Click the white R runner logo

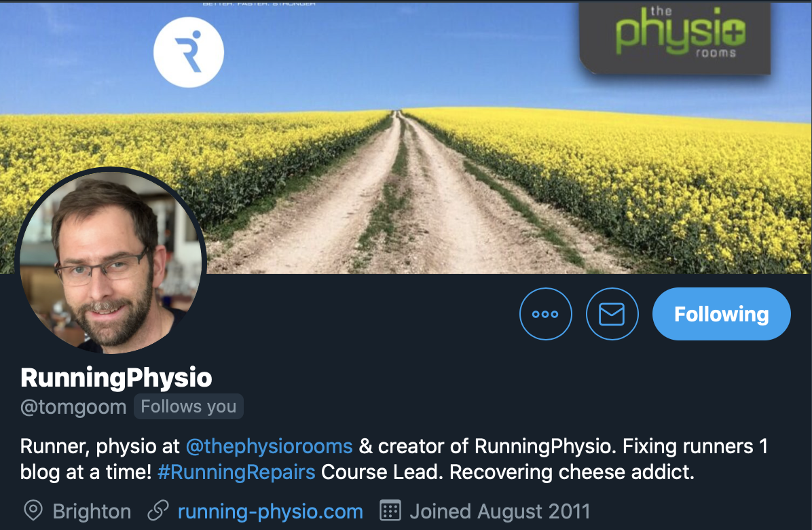point(189,52)
